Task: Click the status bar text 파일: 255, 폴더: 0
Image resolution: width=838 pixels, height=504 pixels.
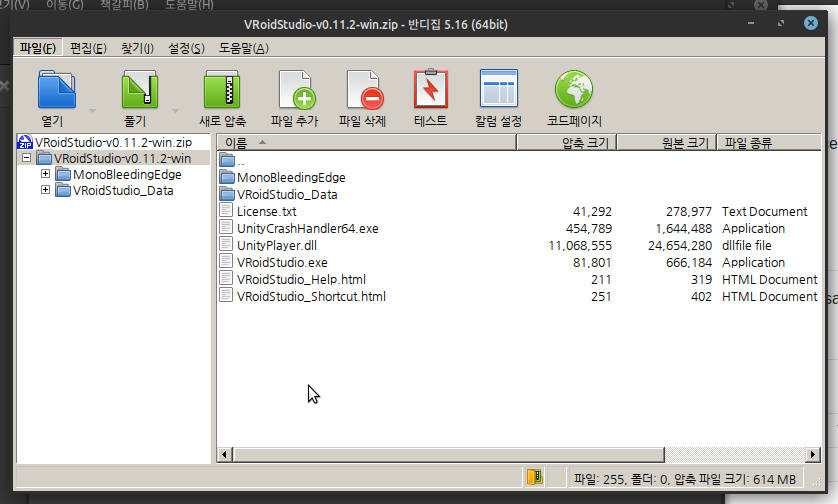Action: pos(622,479)
